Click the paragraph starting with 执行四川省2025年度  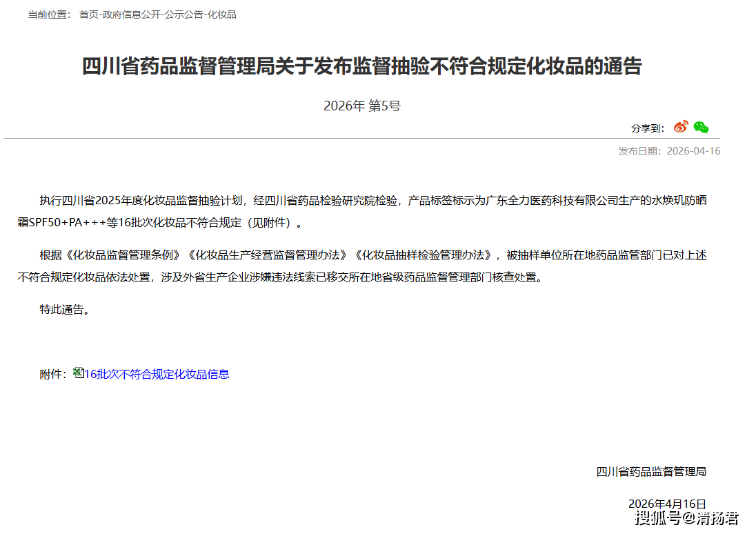(361, 211)
